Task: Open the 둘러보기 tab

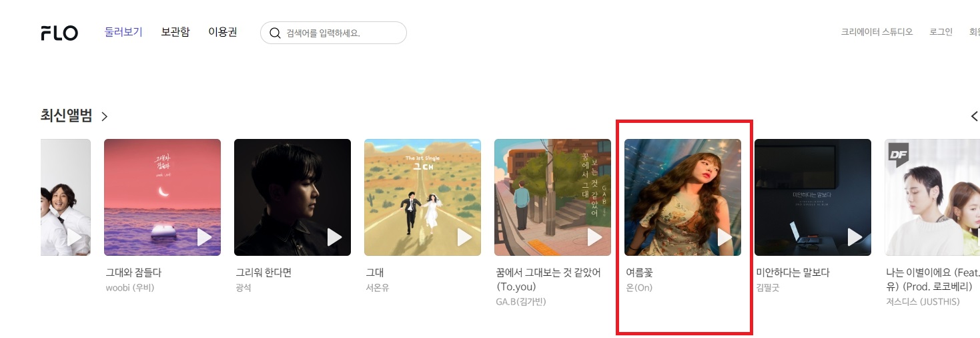Action: point(123,32)
